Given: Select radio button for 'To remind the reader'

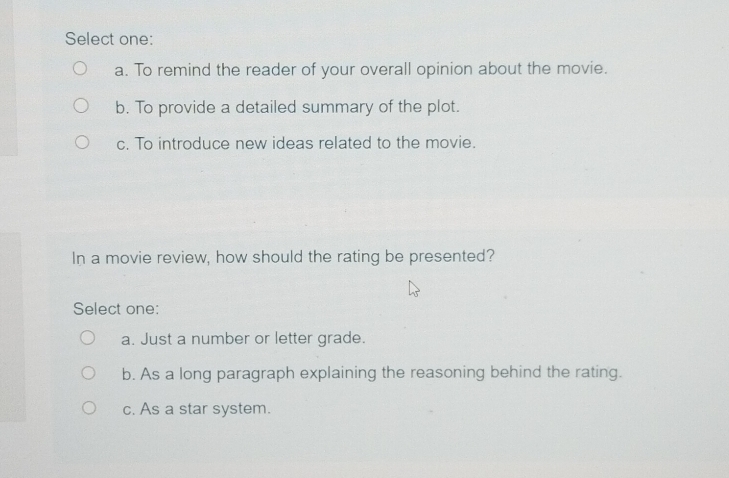Looking at the screenshot, I should (79, 69).
